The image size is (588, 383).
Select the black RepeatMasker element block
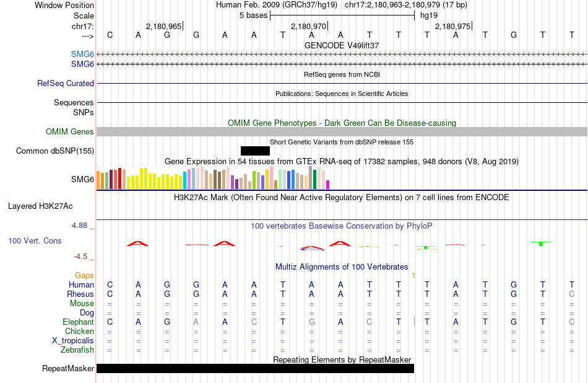click(x=256, y=368)
